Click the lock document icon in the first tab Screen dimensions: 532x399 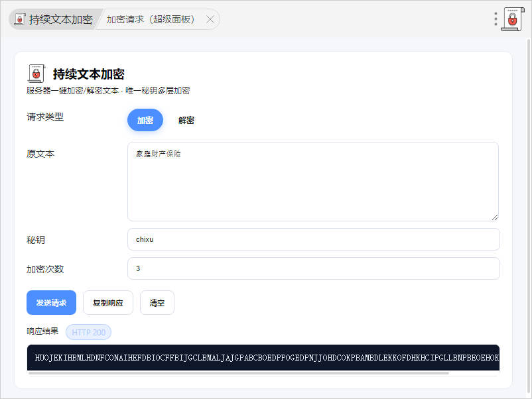click(20, 19)
